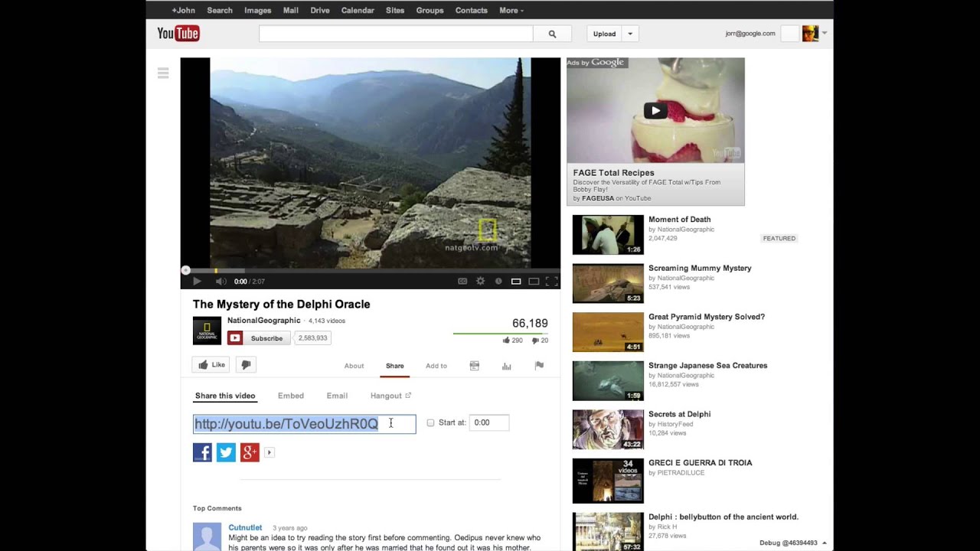The image size is (980, 551).
Task: Open Search in Google bar
Action: (x=220, y=11)
